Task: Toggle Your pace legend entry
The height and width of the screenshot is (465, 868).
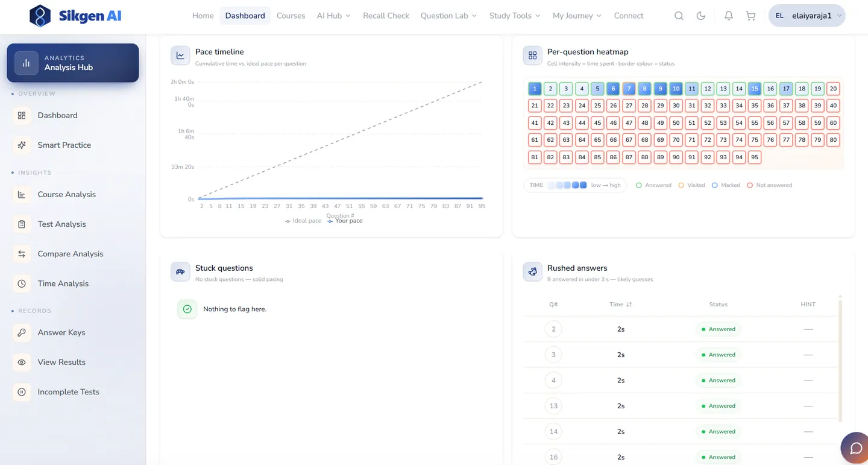Action: pos(345,221)
